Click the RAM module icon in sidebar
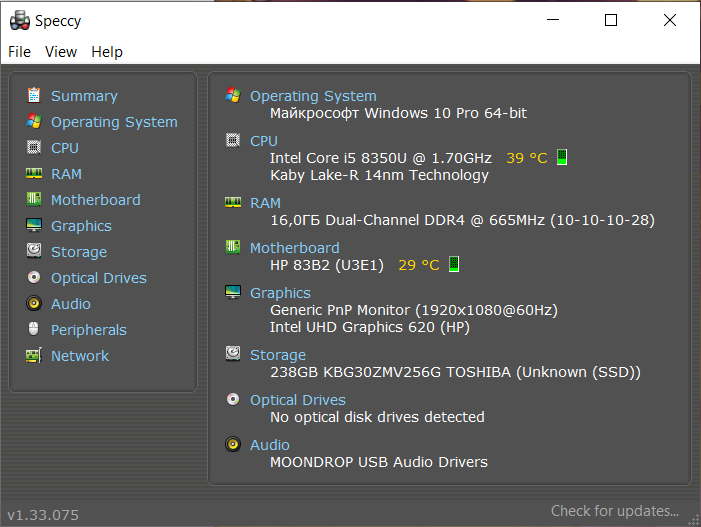Image resolution: width=701 pixels, height=527 pixels. tap(34, 173)
